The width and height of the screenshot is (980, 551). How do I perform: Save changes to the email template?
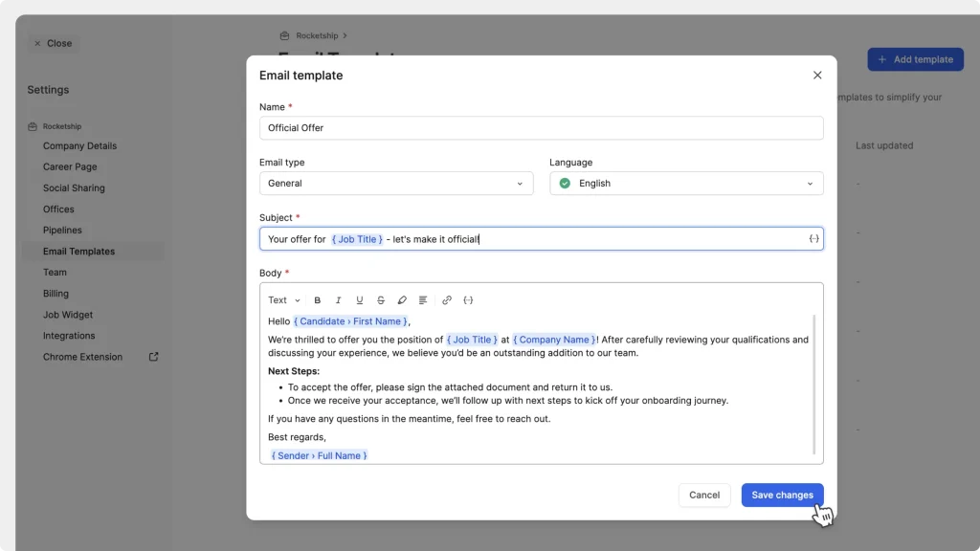[x=782, y=495]
